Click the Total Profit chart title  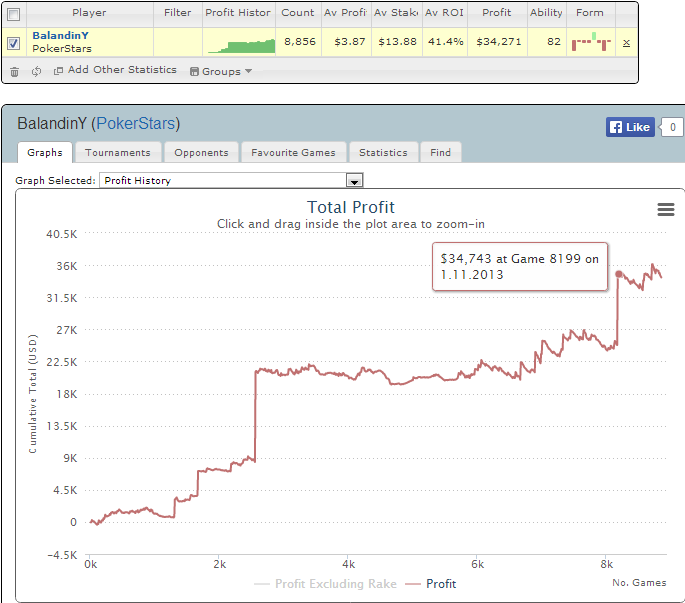click(351, 207)
